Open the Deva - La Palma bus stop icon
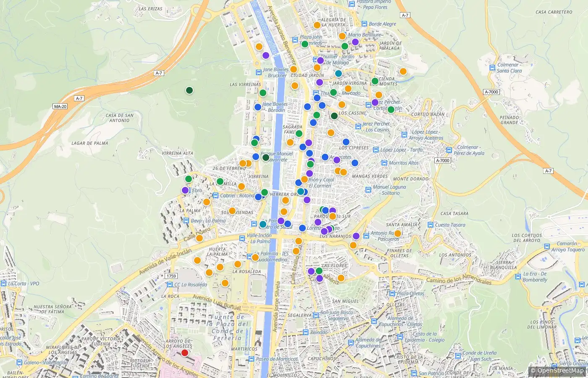Screen dimensions: 588x378 (186, 220)
